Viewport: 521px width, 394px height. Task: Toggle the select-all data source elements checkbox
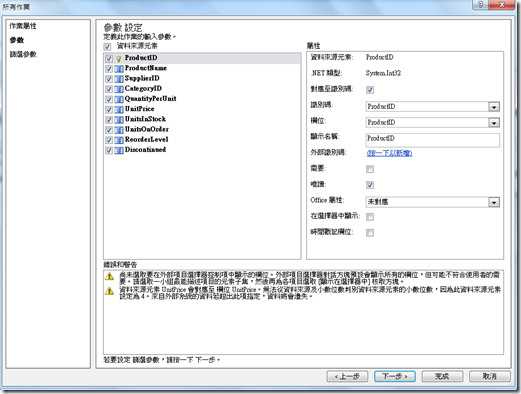click(107, 46)
